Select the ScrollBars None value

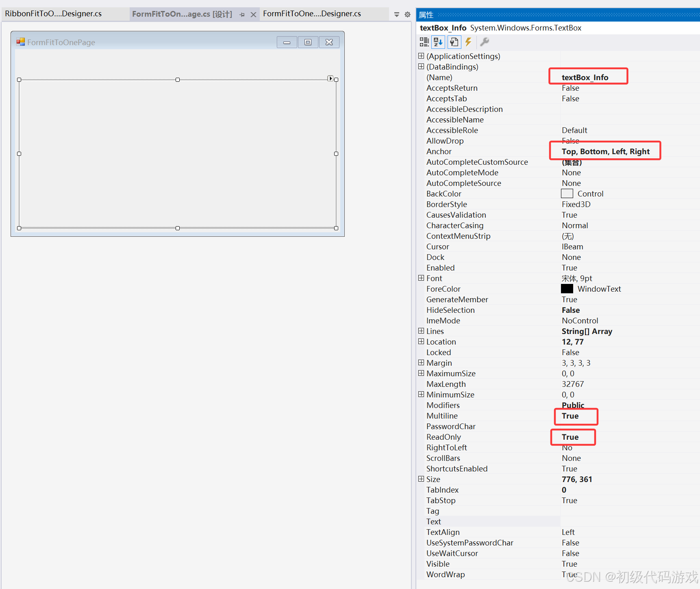tap(571, 458)
